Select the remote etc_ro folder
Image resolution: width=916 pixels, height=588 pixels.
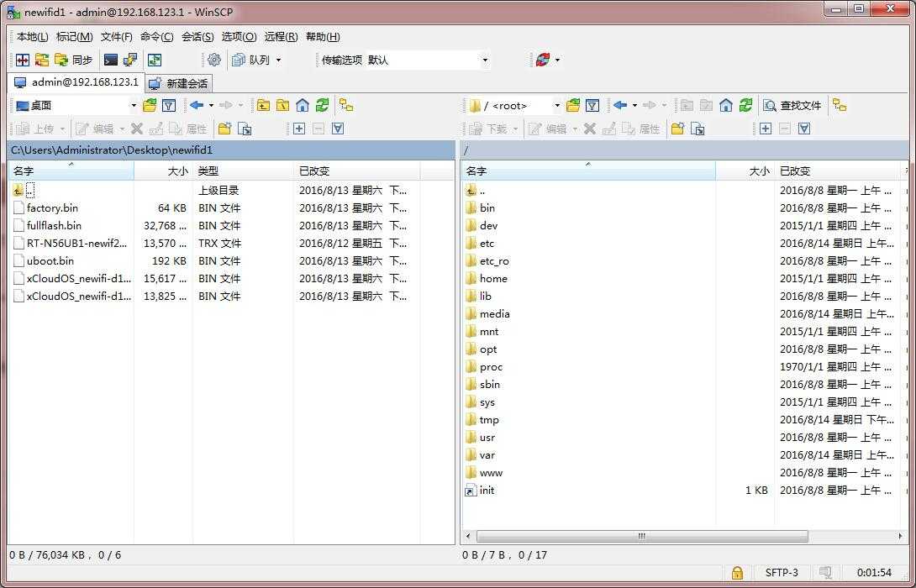(x=494, y=261)
